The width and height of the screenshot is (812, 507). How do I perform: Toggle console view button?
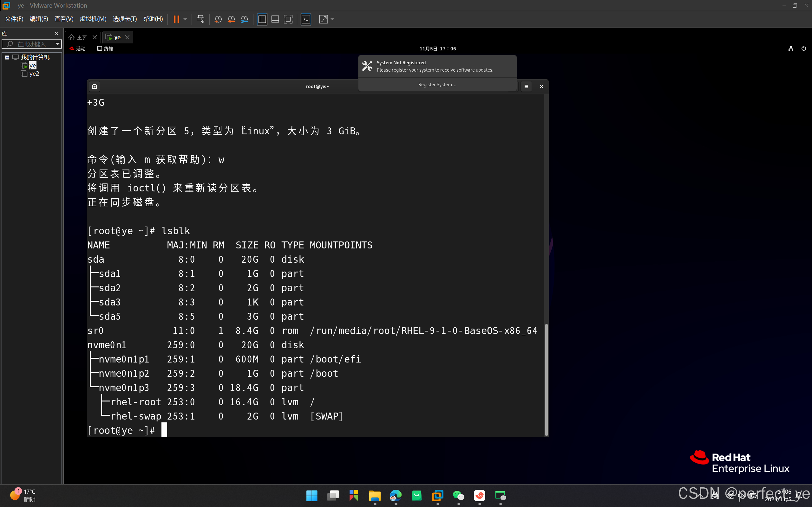[306, 19]
